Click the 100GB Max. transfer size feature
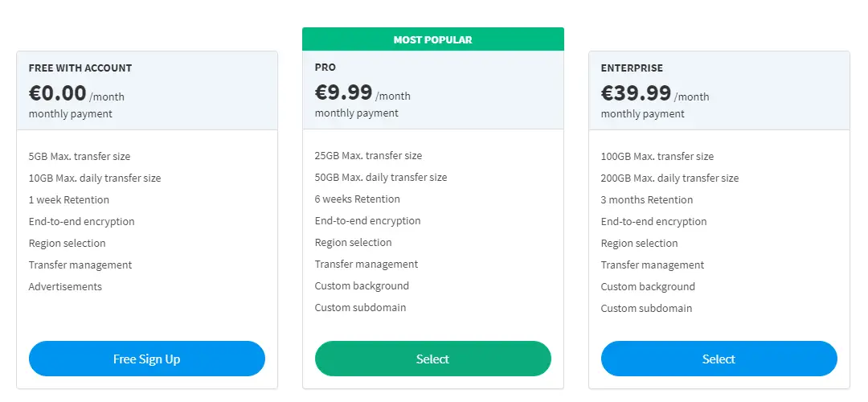Screen dimensions: 868x402 click(657, 157)
